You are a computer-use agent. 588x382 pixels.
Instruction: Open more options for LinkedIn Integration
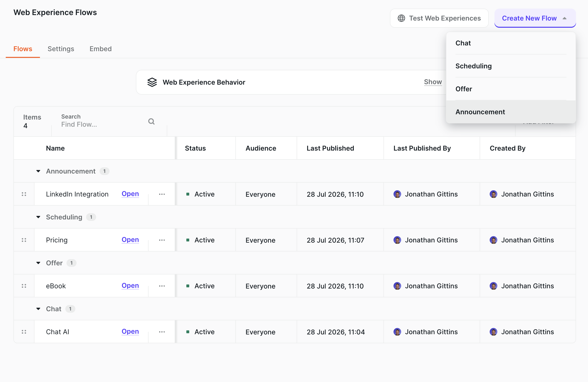point(162,194)
